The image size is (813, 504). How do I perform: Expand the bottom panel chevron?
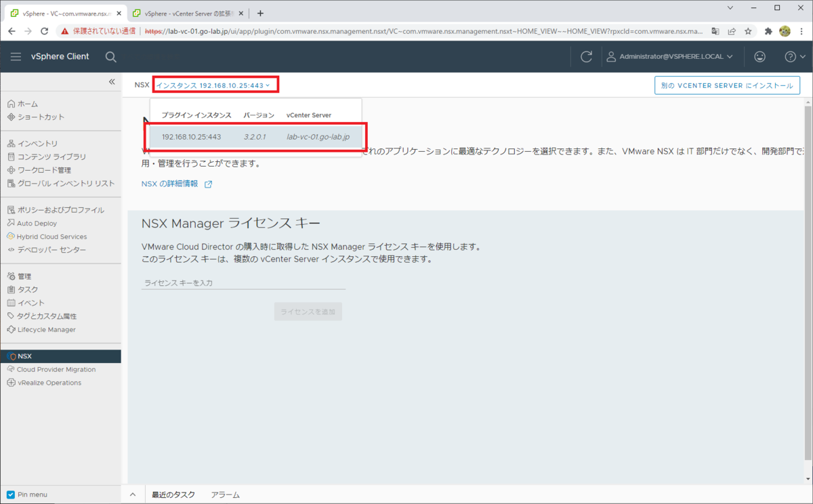133,495
